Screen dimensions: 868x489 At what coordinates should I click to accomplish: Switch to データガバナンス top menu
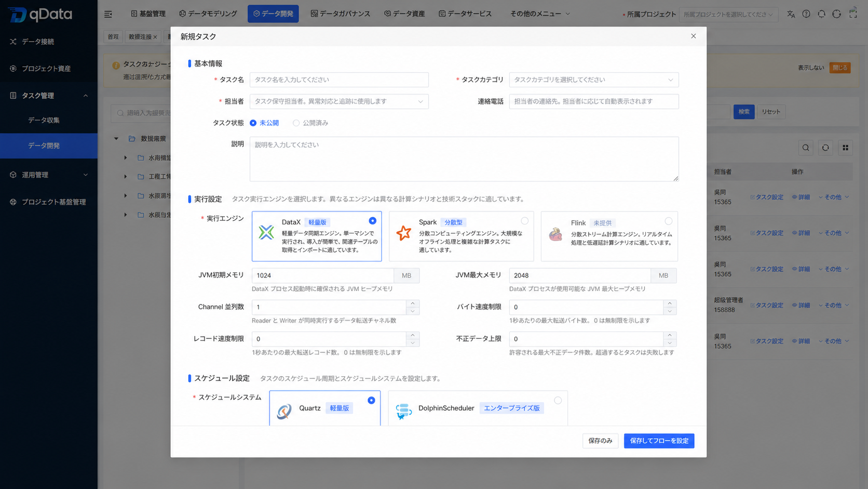click(340, 14)
